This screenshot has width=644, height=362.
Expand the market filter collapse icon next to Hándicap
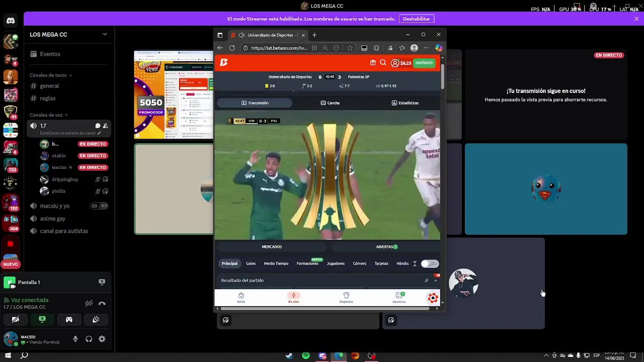(x=415, y=263)
